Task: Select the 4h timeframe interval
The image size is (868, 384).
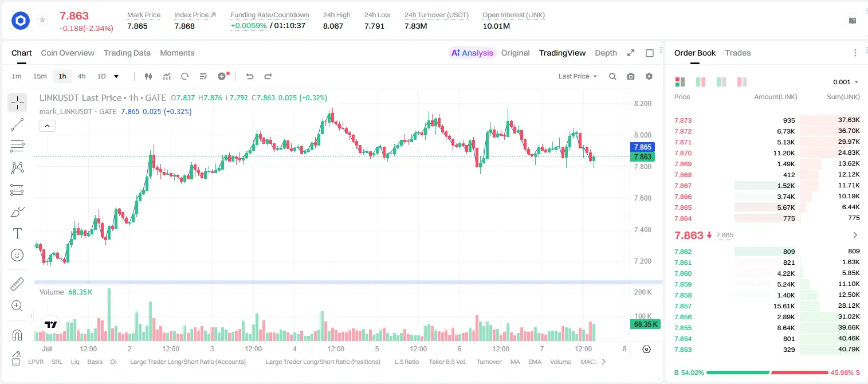Action: pos(81,76)
